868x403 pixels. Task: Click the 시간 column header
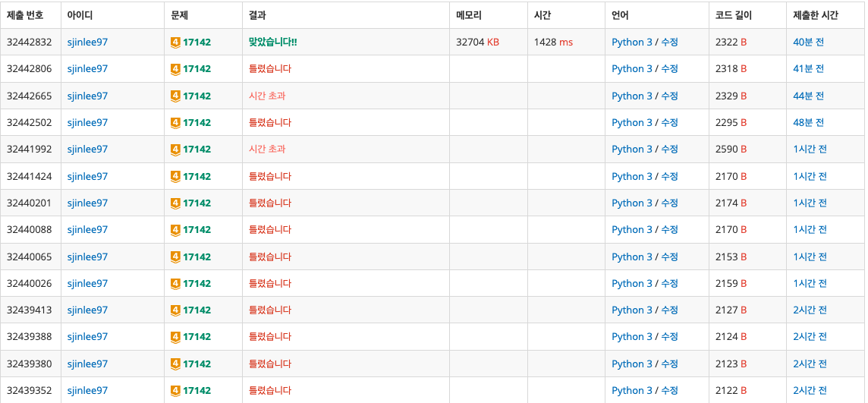pyautogui.click(x=542, y=15)
